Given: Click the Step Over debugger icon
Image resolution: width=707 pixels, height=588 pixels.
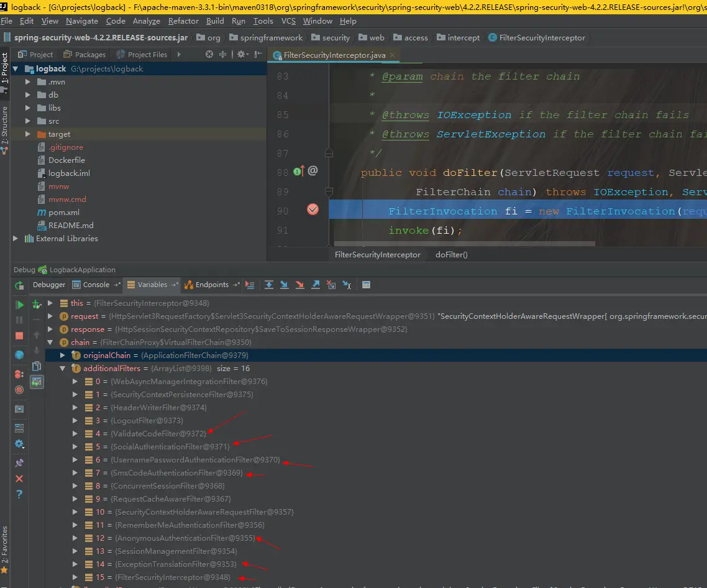Looking at the screenshot, I should (x=269, y=285).
